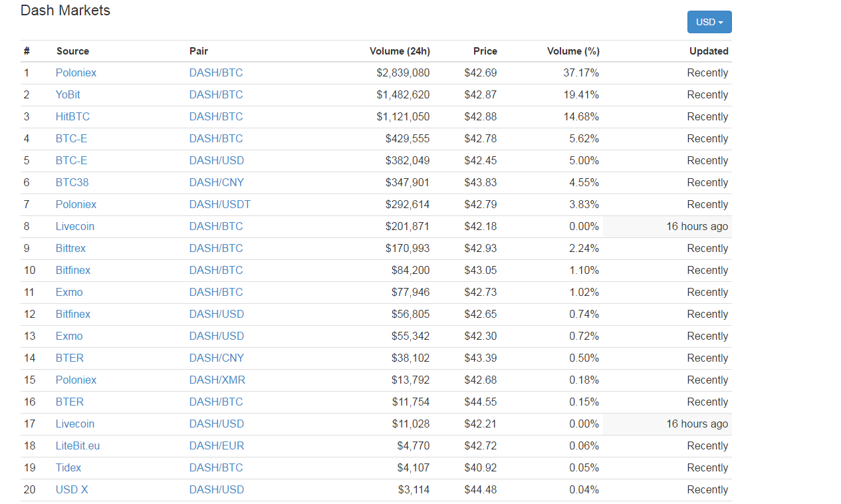Open DASH/CNY pair link for row 14
The image size is (841, 504).
(217, 358)
